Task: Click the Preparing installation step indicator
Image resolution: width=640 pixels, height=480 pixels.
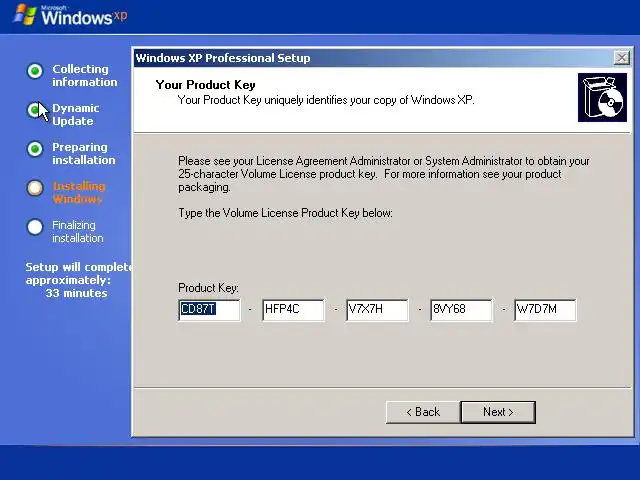Action: coord(35,149)
